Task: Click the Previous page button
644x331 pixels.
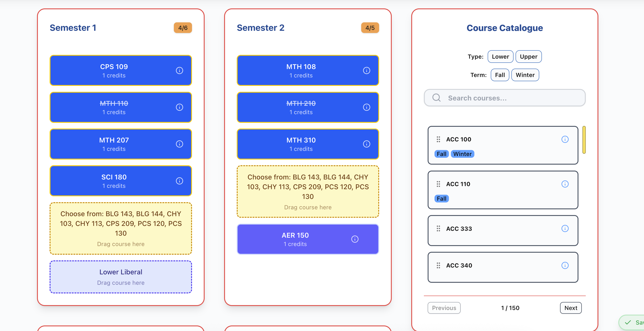Action: click(444, 308)
